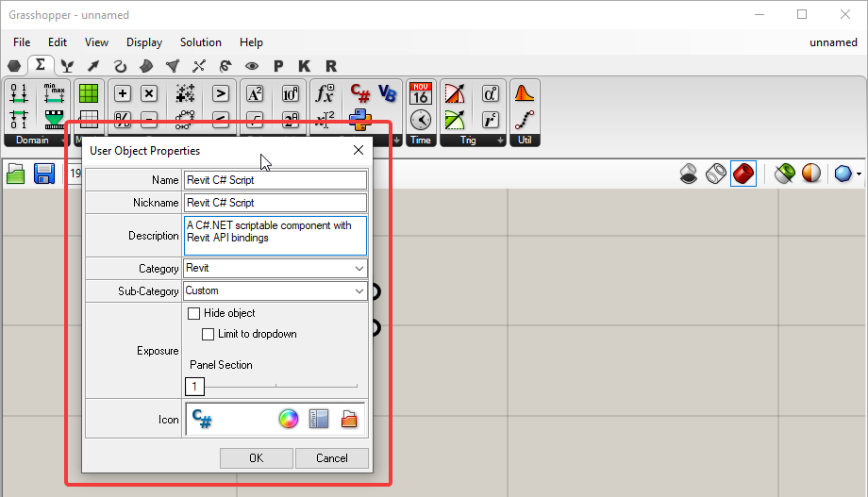Open the Display menu

(x=144, y=42)
